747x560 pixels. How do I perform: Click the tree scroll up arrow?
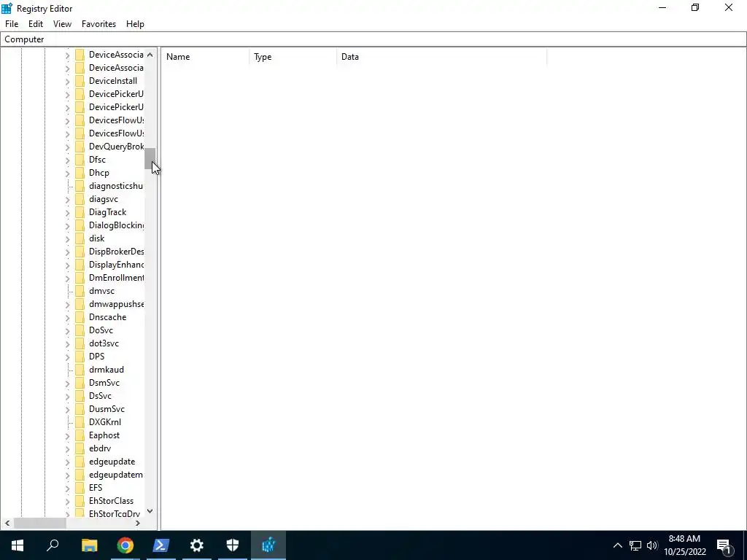click(x=150, y=54)
